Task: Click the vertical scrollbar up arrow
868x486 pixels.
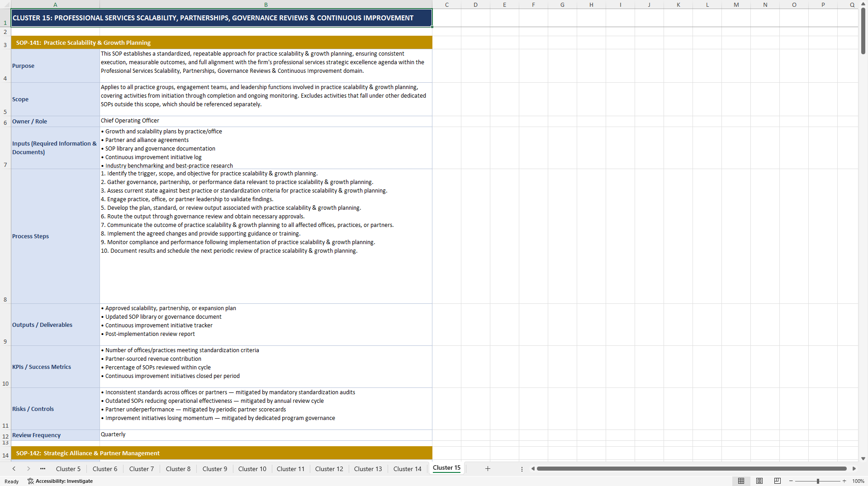Action: pos(863,4)
